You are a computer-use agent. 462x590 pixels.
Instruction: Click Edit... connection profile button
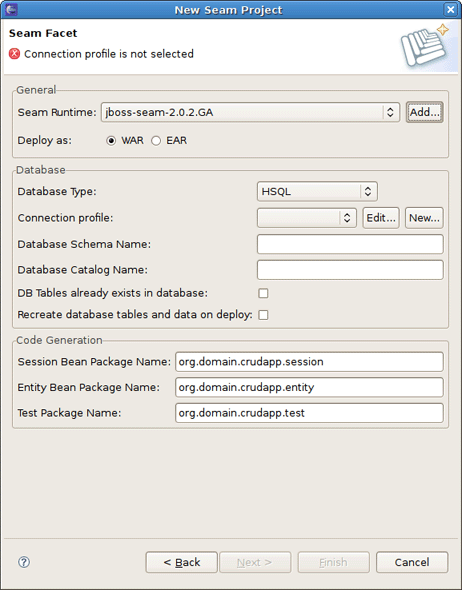coord(381,218)
